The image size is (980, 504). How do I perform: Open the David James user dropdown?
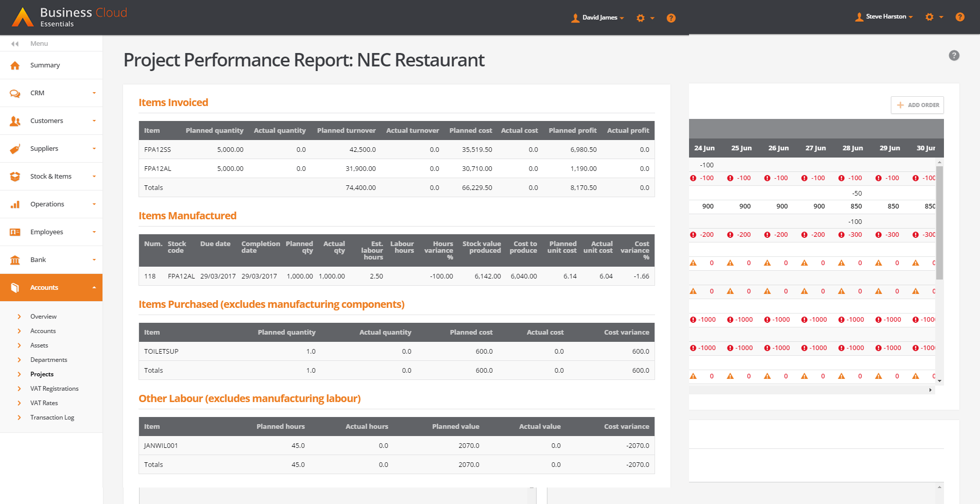(598, 17)
